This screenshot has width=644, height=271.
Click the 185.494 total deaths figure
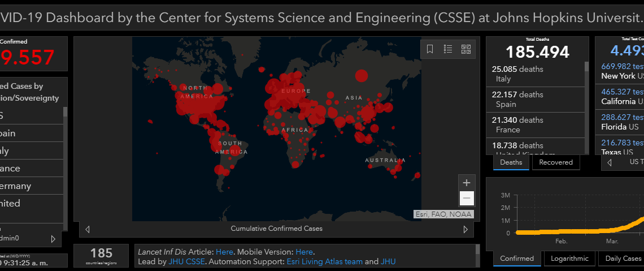[x=537, y=52]
